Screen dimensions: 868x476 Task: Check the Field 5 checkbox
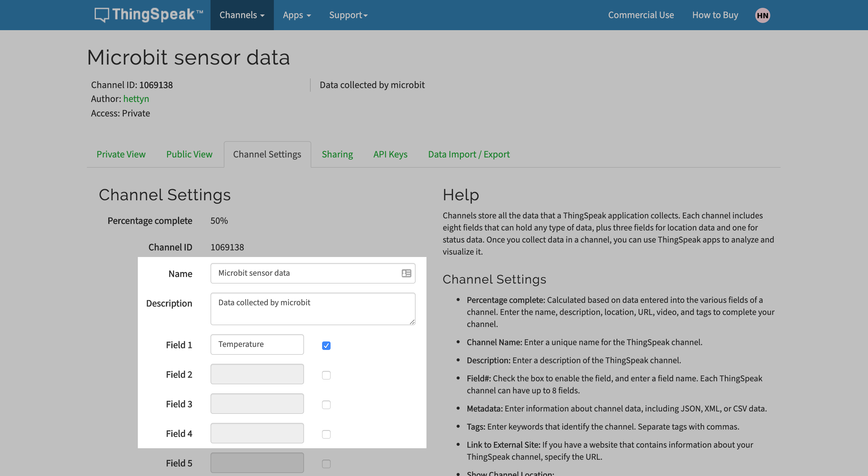coord(326,464)
